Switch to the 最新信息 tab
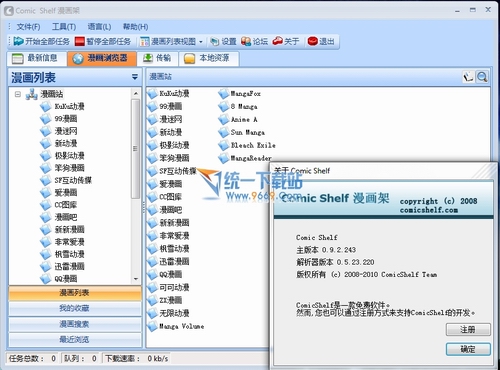500x370 pixels. click(36, 58)
